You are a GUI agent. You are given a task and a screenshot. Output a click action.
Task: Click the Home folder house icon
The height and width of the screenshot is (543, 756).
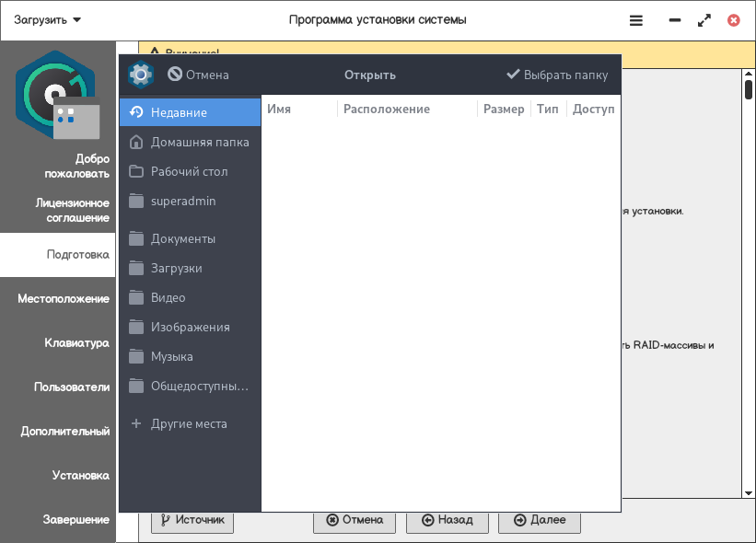pos(136,142)
